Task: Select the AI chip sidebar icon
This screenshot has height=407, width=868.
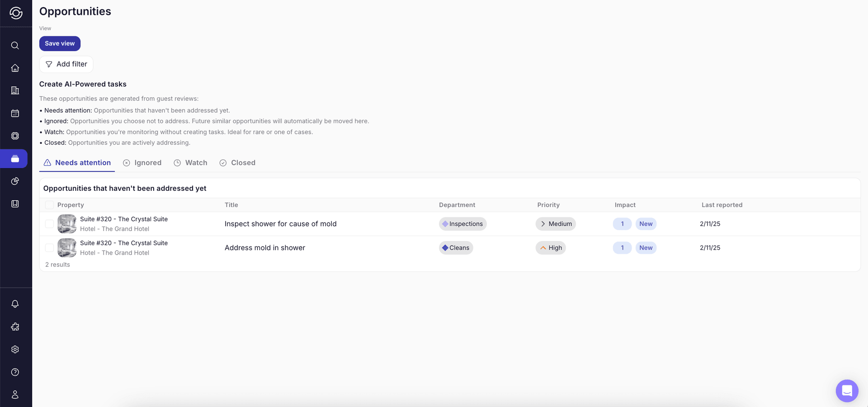Action: (x=15, y=136)
